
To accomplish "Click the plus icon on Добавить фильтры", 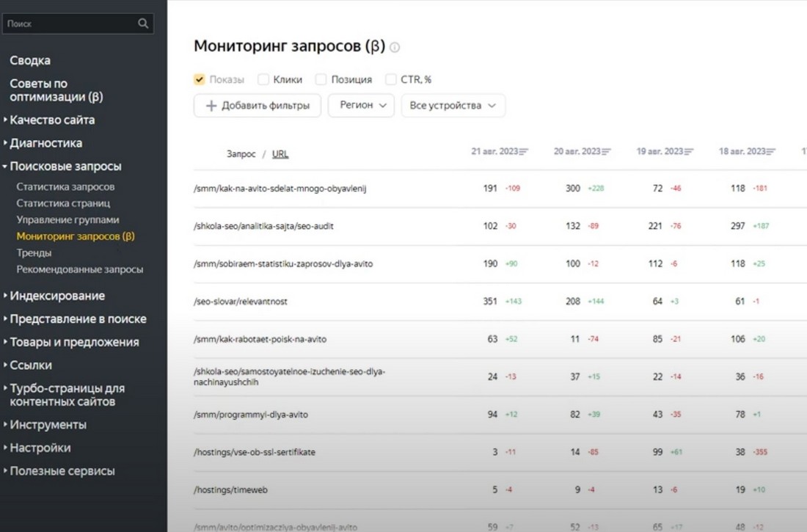I will point(210,105).
